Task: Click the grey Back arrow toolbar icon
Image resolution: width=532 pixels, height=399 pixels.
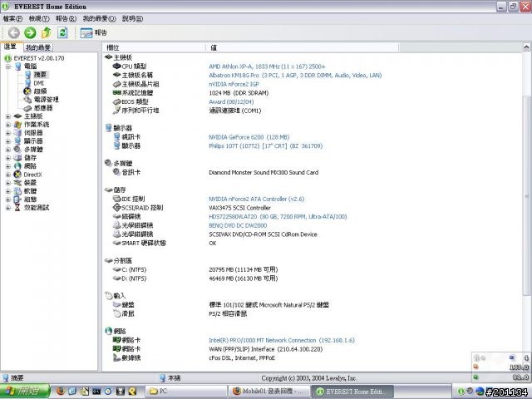Action: click(x=13, y=32)
